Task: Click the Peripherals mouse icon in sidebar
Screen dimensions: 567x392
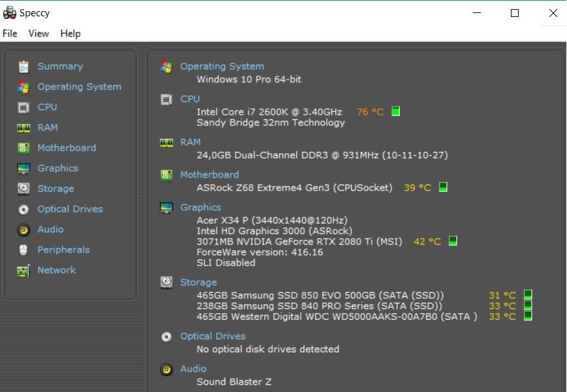Action: pos(23,250)
